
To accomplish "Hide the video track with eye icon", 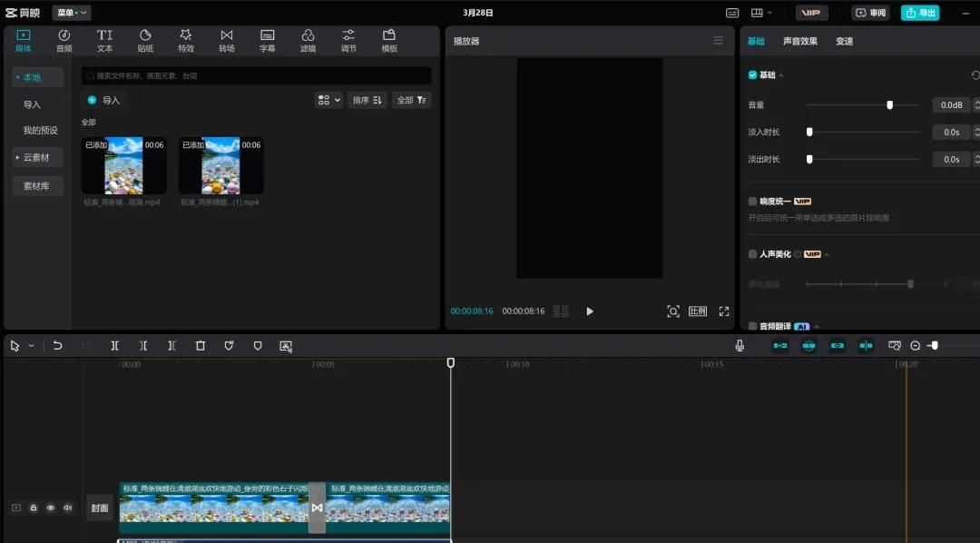I will (x=51, y=508).
